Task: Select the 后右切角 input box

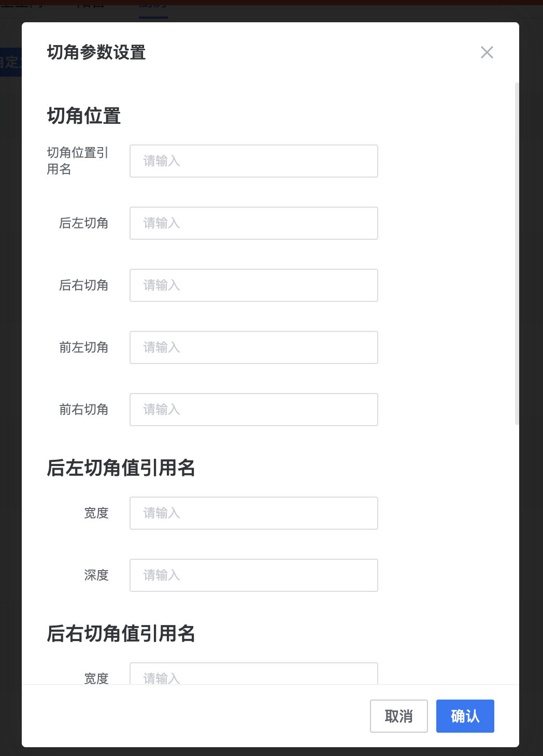Action: pyautogui.click(x=253, y=285)
